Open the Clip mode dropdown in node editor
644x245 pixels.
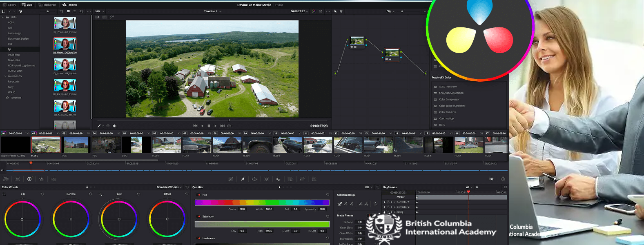(x=390, y=11)
